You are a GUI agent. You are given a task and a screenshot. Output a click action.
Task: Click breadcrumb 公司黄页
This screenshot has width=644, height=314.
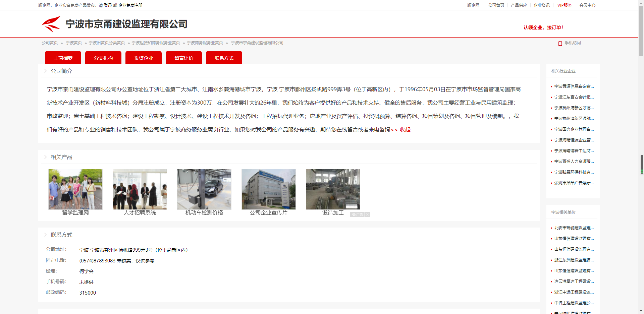50,43
